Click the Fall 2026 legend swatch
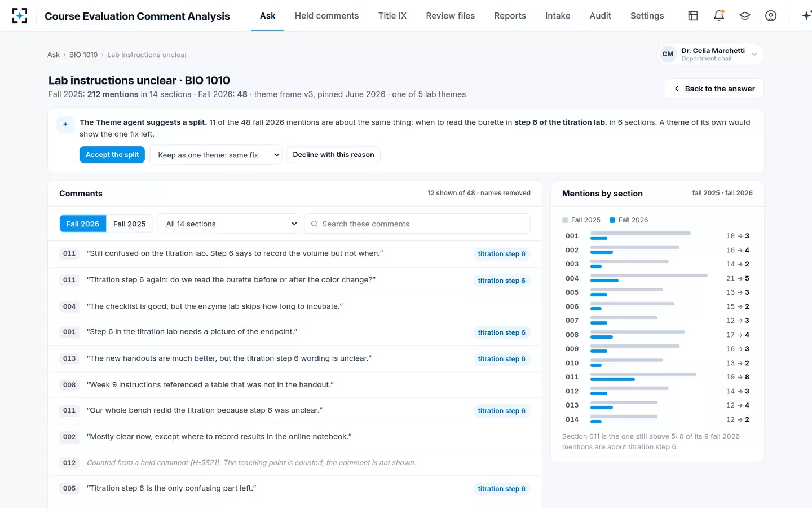Viewport: 812px width, 508px height. (x=612, y=220)
